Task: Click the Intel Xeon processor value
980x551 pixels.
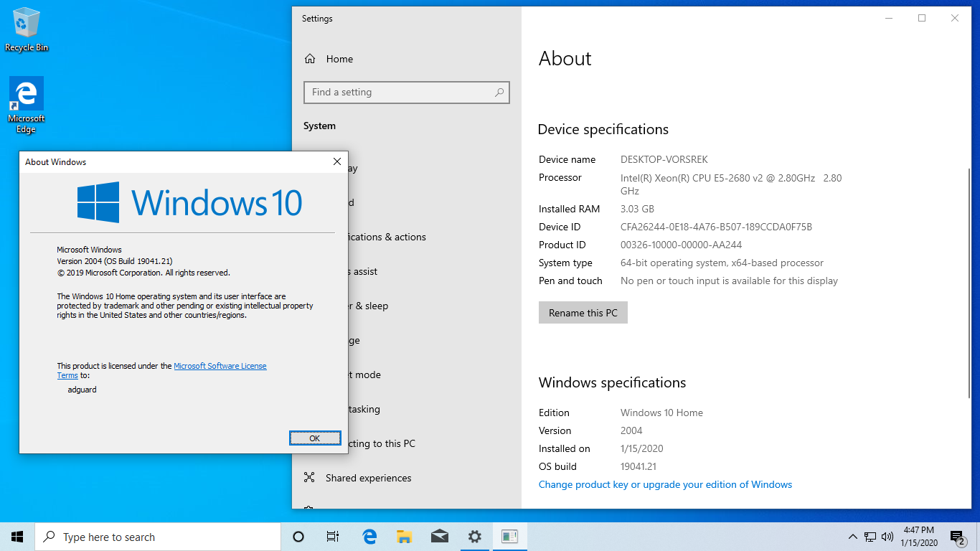Action: pos(731,184)
